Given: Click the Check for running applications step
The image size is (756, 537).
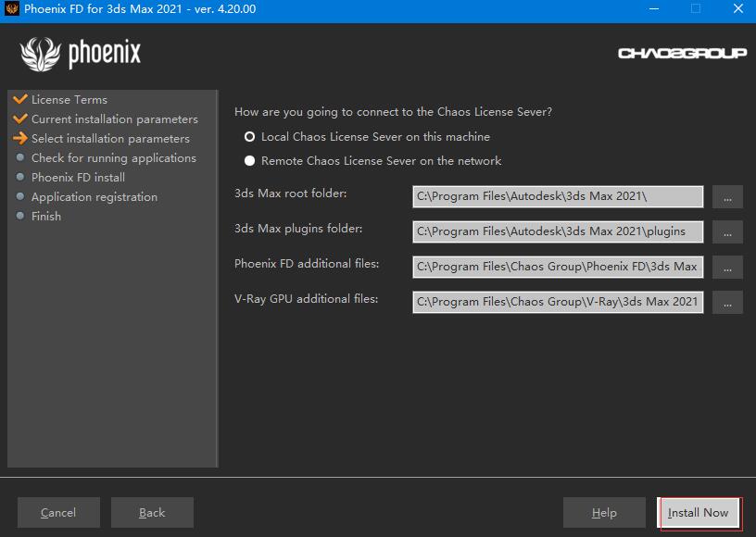Looking at the screenshot, I should (114, 158).
